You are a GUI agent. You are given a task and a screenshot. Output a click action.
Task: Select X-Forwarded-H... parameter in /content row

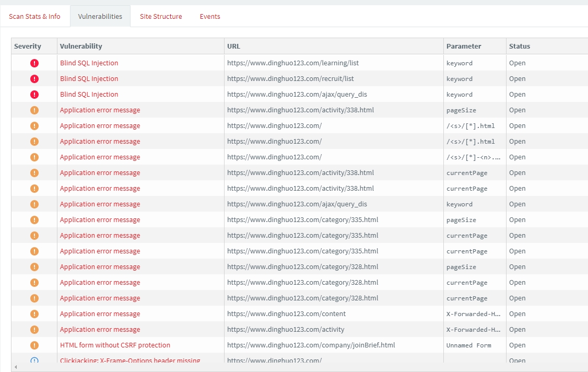tap(473, 314)
